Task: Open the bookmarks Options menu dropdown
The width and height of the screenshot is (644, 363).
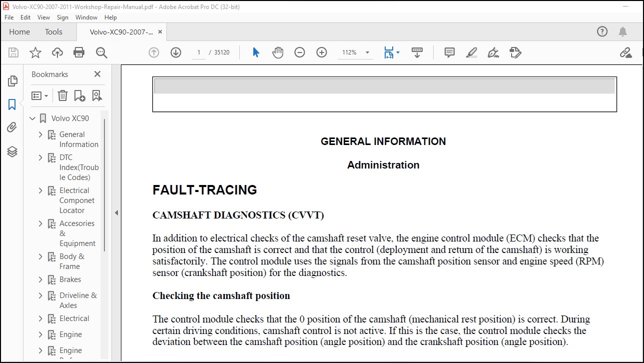Action: click(x=39, y=95)
